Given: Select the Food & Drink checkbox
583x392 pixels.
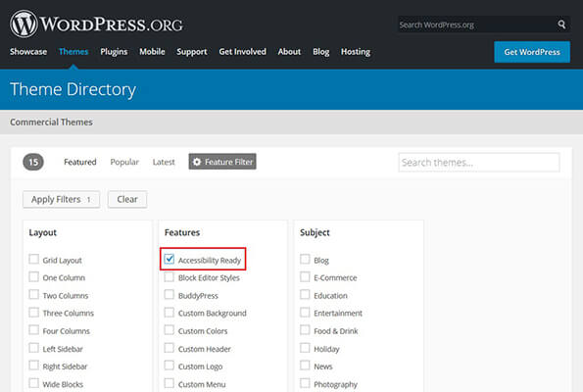Looking at the screenshot, I should point(305,330).
